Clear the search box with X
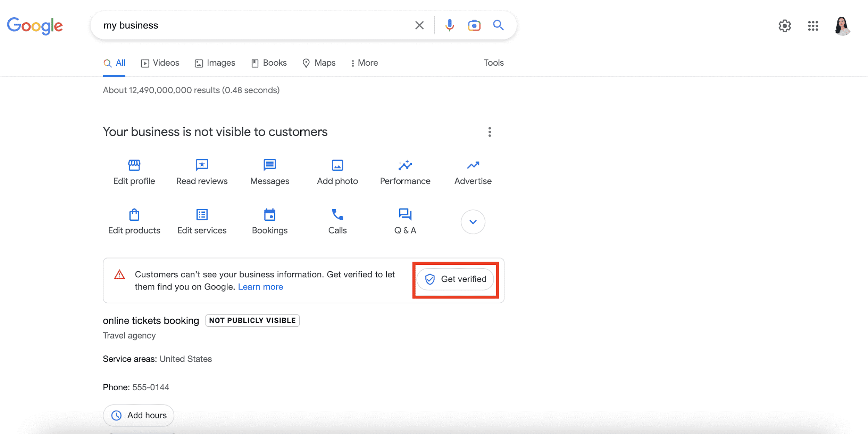This screenshot has width=868, height=434. pyautogui.click(x=419, y=25)
